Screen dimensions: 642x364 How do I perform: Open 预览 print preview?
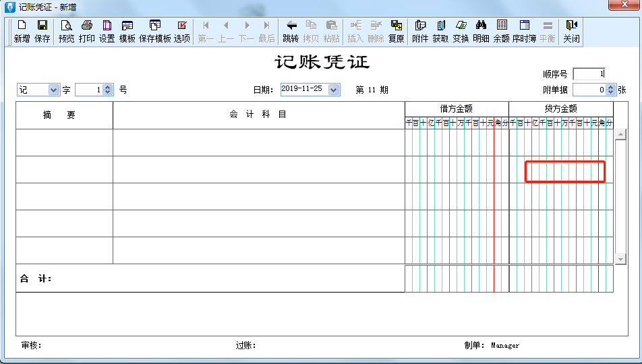click(66, 31)
